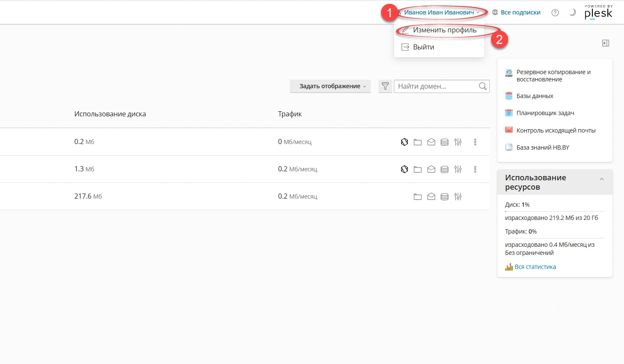Hide the right sidebar panel
The image size is (624, 364).
[606, 43]
